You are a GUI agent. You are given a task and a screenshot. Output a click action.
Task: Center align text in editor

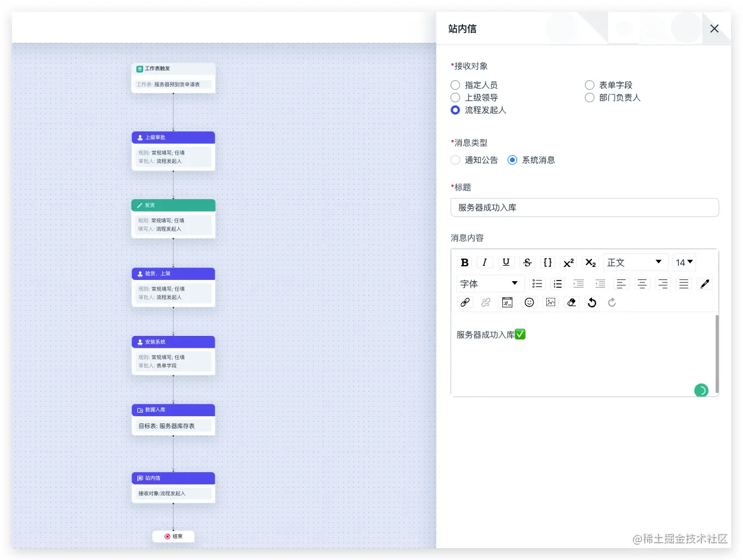pyautogui.click(x=642, y=284)
